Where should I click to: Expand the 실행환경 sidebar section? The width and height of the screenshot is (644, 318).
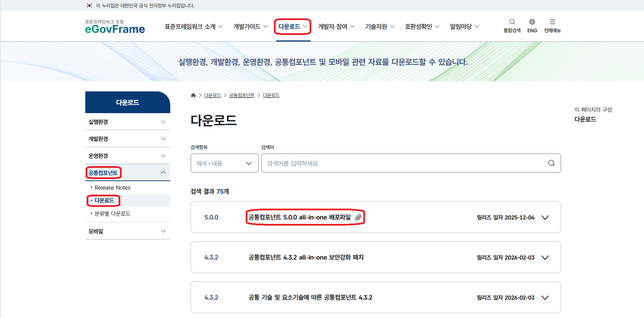pyautogui.click(x=163, y=122)
